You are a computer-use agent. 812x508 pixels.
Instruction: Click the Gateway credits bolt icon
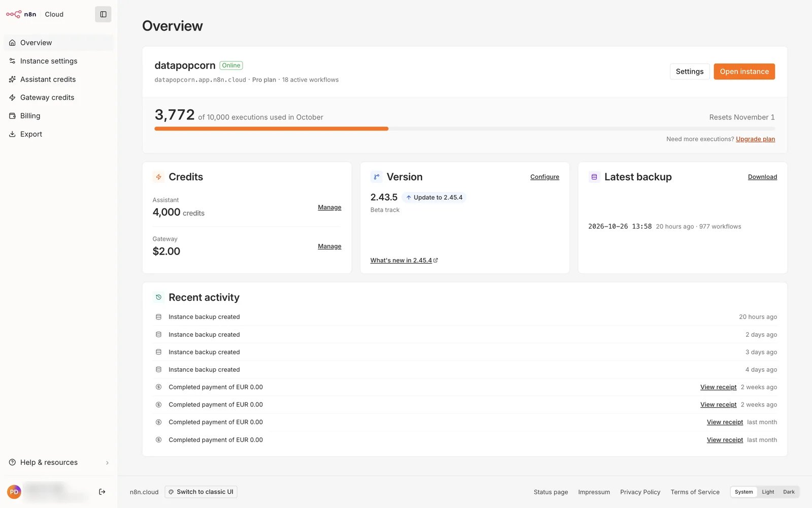pyautogui.click(x=12, y=98)
